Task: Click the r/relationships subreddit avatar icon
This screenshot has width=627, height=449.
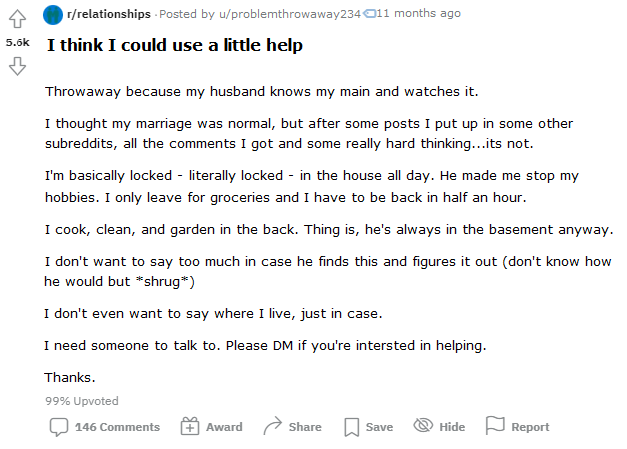Action: 52,14
